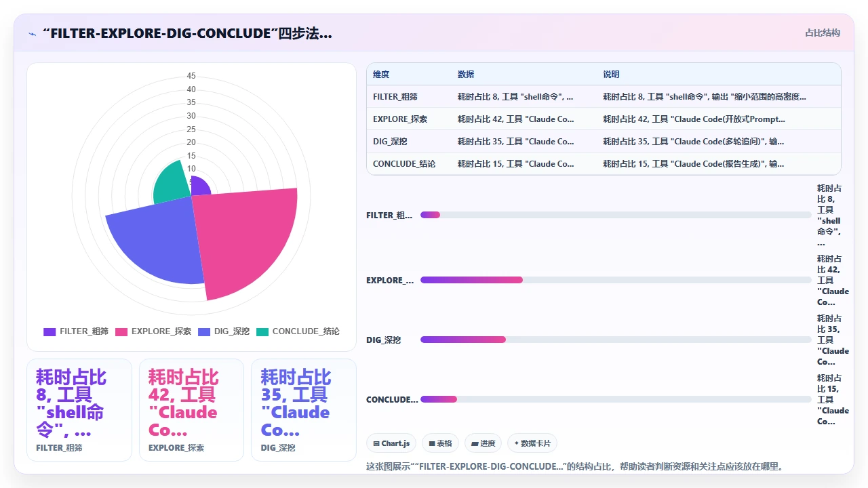Open the EXPLORE_探索 data card

click(x=191, y=410)
